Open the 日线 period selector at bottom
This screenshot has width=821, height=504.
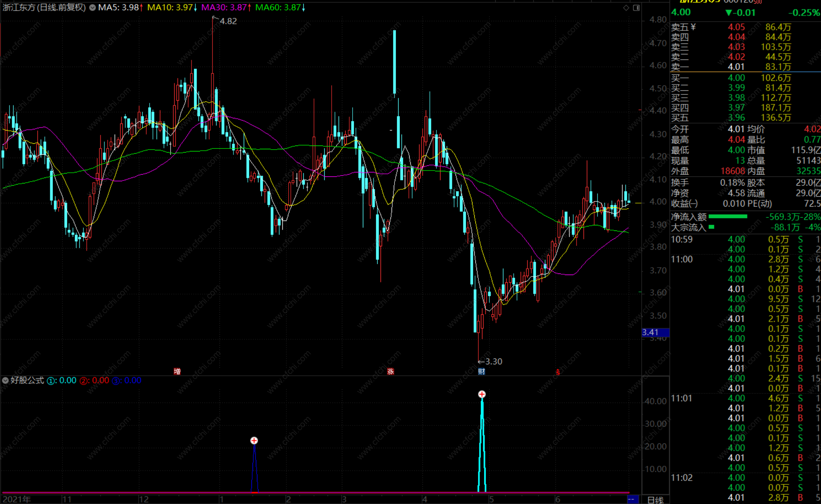point(655,500)
